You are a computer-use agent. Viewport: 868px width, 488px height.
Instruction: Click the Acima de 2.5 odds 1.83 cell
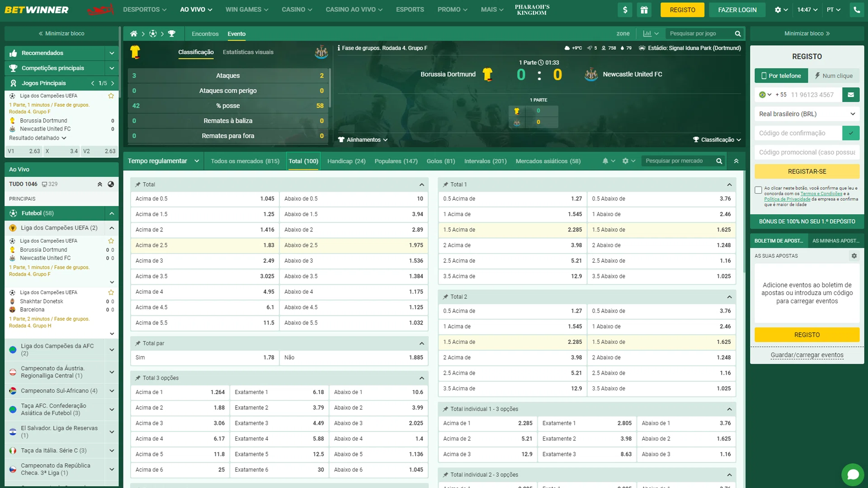click(204, 245)
